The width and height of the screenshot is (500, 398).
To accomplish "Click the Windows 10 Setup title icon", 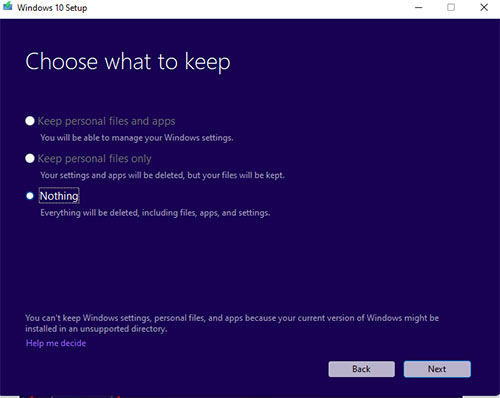I will coord(7,7).
